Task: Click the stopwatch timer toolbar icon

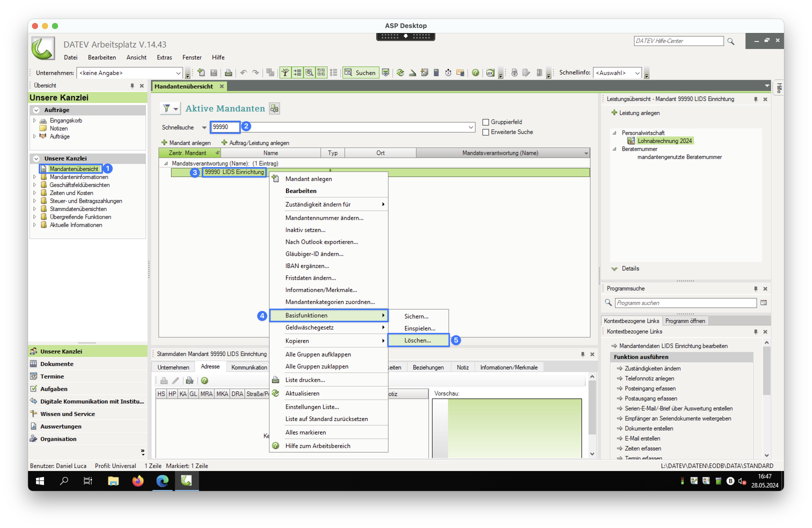Action: (x=448, y=73)
